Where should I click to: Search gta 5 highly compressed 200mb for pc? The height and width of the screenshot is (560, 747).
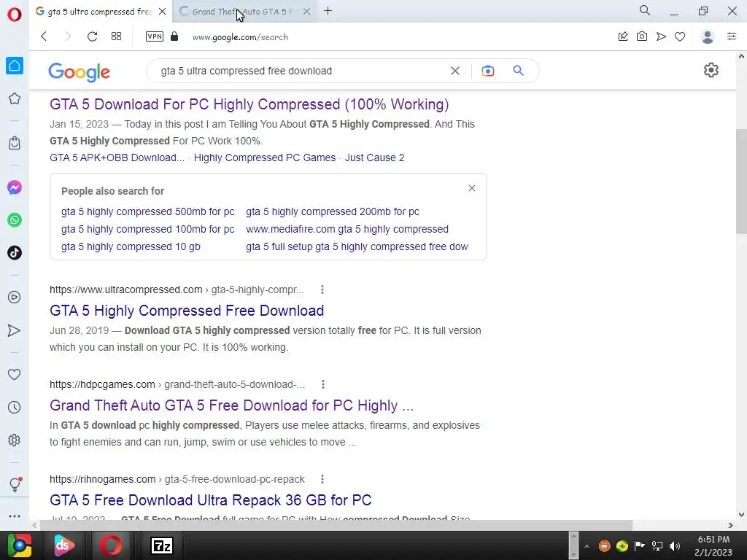[x=333, y=211]
